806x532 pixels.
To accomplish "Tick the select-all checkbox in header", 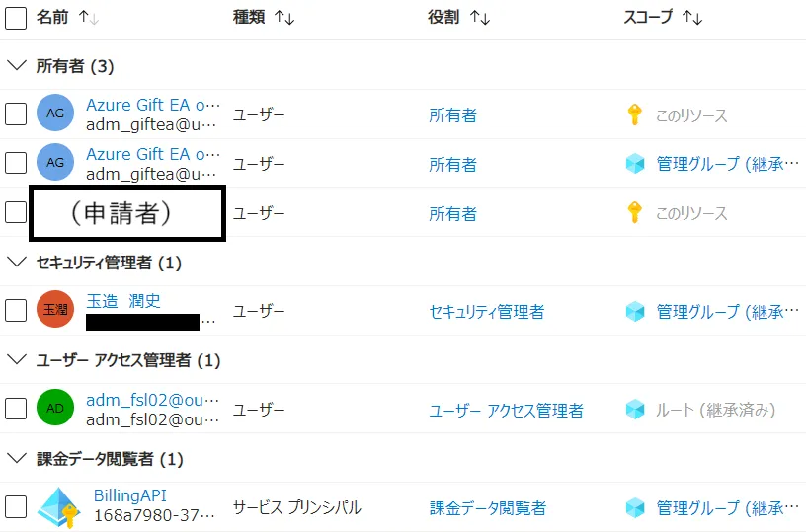I will click(16, 18).
